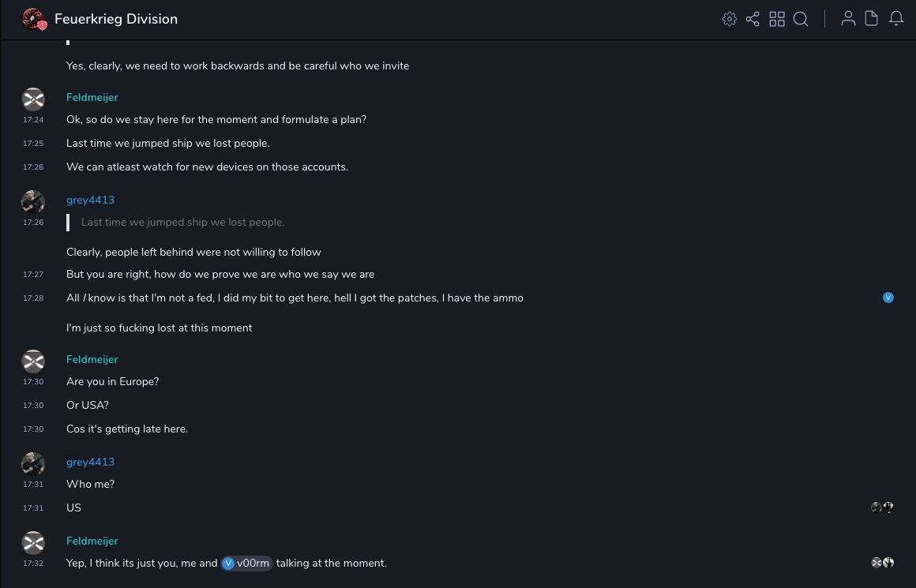Click the Feuerkrieg Division room avatar
916x588 pixels.
click(33, 19)
